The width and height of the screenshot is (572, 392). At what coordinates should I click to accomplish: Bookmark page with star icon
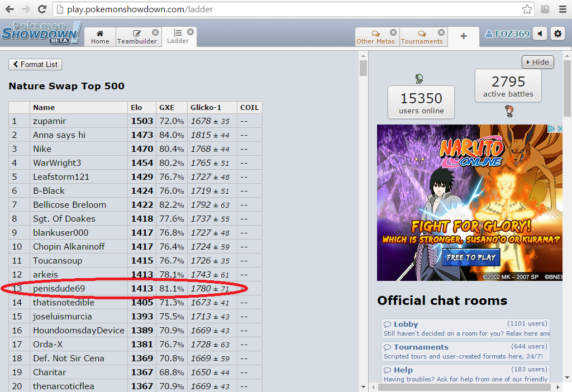[527, 9]
